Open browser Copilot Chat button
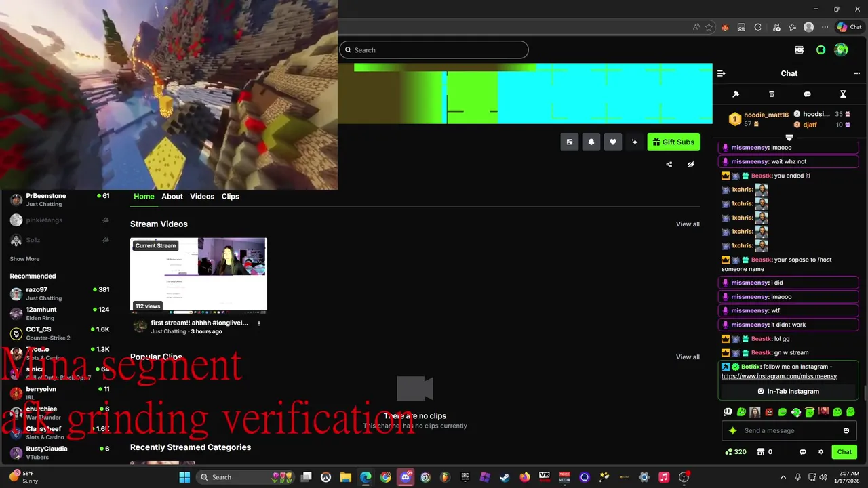Viewport: 868px width, 488px height. 849,27
